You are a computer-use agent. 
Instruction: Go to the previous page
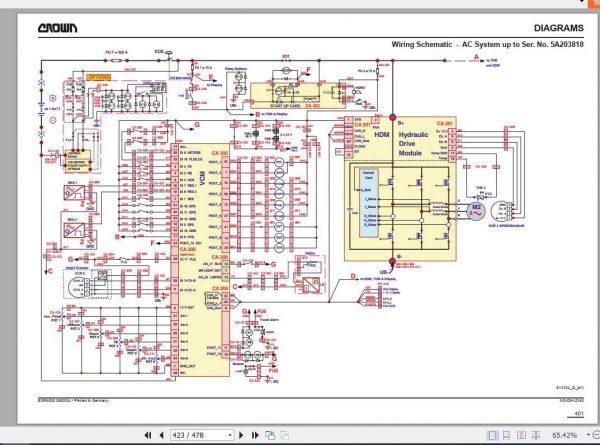[x=161, y=435]
